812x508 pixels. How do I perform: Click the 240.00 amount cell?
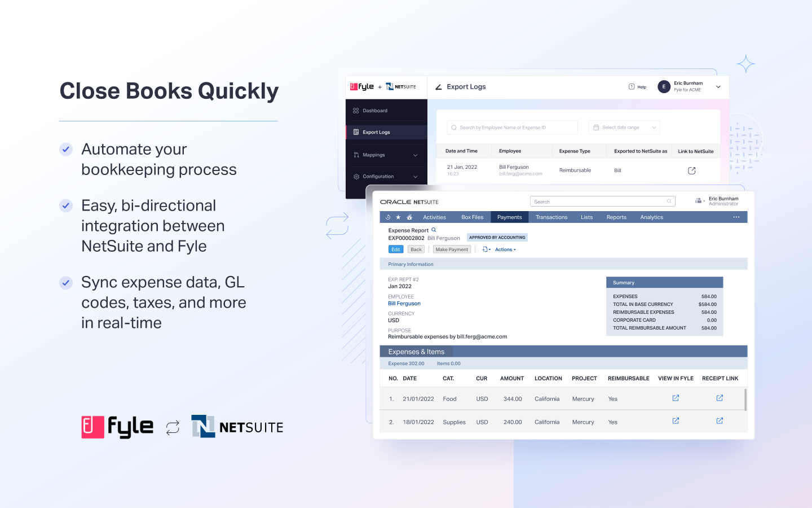(x=513, y=422)
